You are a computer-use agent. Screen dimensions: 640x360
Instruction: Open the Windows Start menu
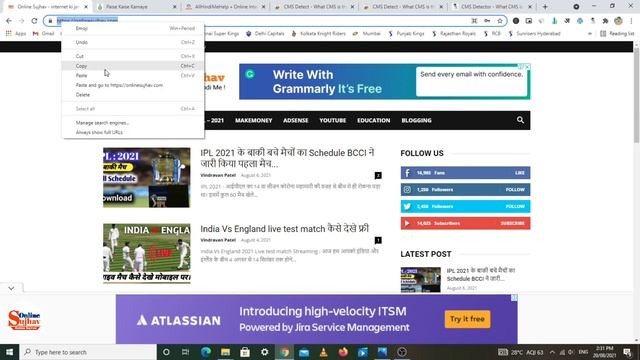(9, 352)
